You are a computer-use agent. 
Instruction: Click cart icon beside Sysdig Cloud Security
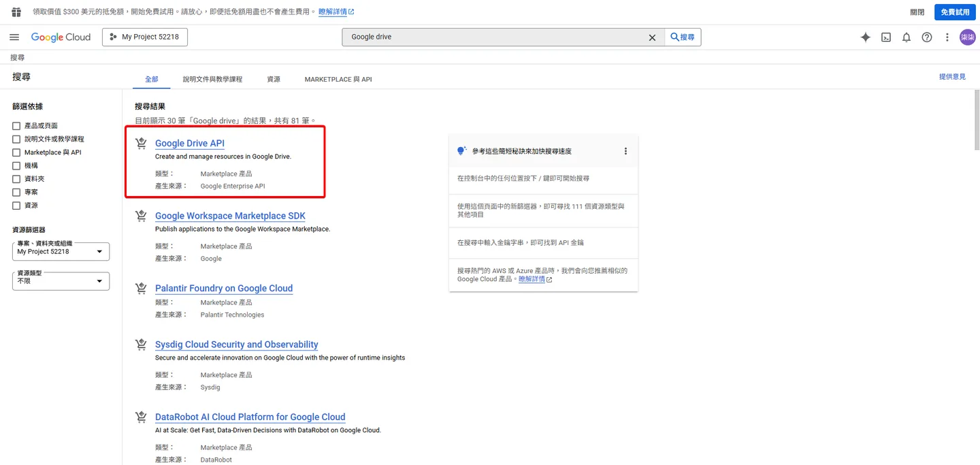point(141,344)
